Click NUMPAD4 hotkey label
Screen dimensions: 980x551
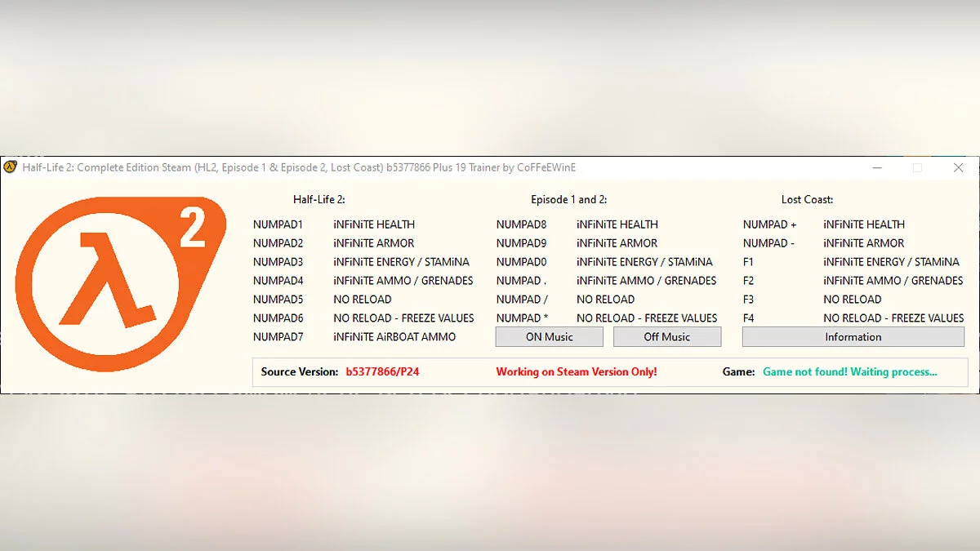click(x=278, y=281)
